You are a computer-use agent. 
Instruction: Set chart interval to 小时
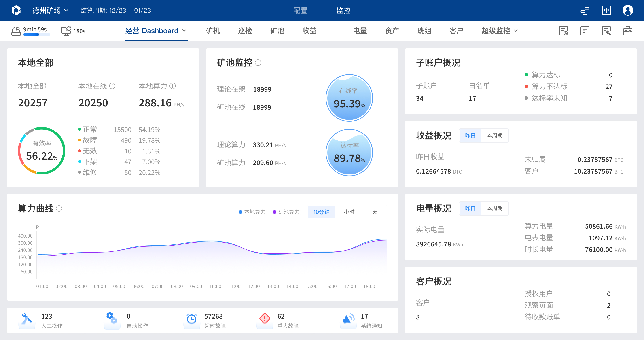[x=349, y=212]
